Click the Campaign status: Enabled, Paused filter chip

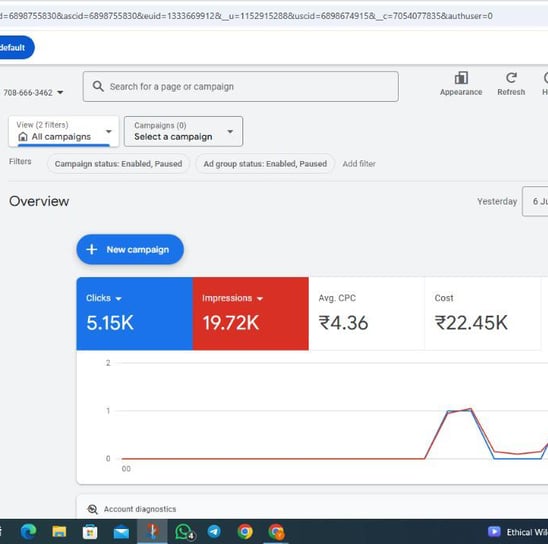coord(118,164)
